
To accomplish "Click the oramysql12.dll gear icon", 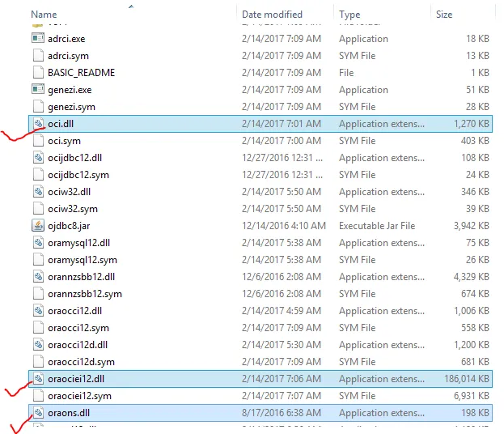I will (38, 243).
